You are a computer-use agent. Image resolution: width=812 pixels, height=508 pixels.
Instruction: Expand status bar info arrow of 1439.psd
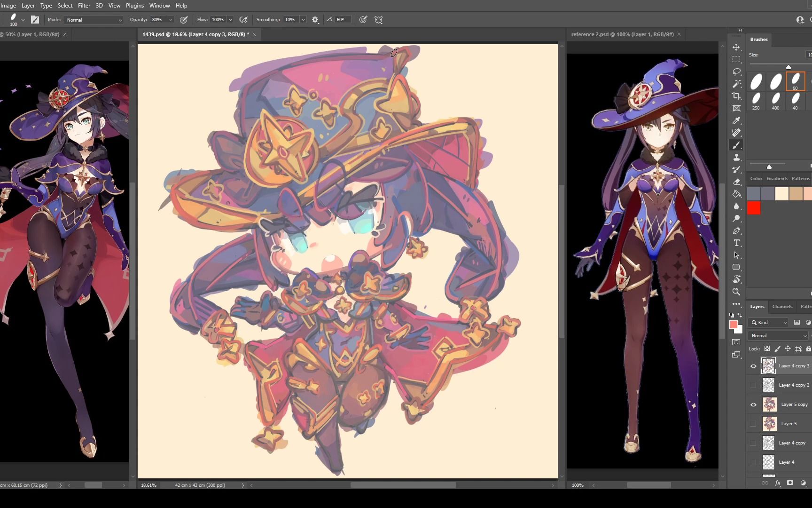click(x=243, y=485)
